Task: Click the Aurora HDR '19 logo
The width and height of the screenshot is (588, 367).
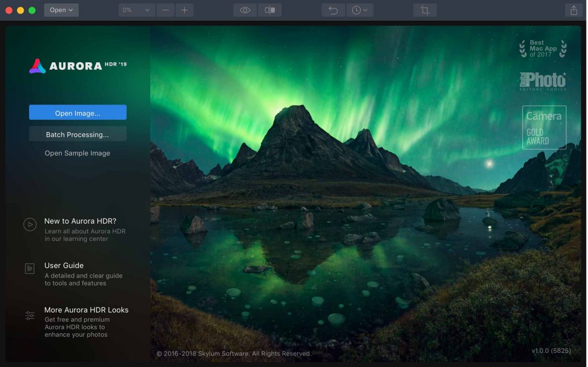Action: [x=78, y=66]
